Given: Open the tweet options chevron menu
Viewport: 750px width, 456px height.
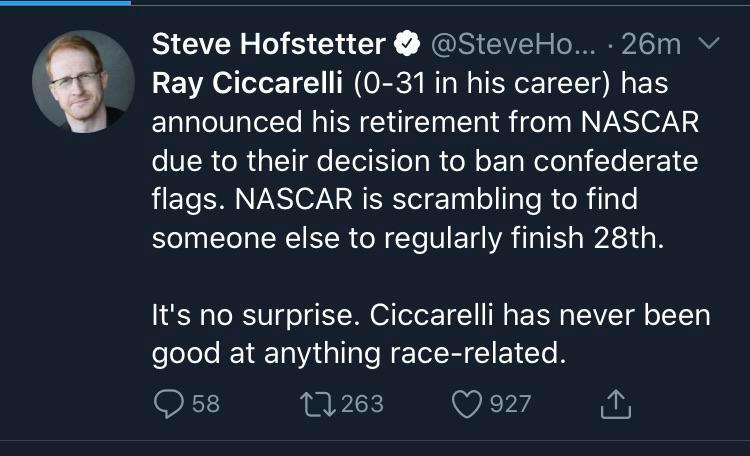Looking at the screenshot, I should click(706, 44).
